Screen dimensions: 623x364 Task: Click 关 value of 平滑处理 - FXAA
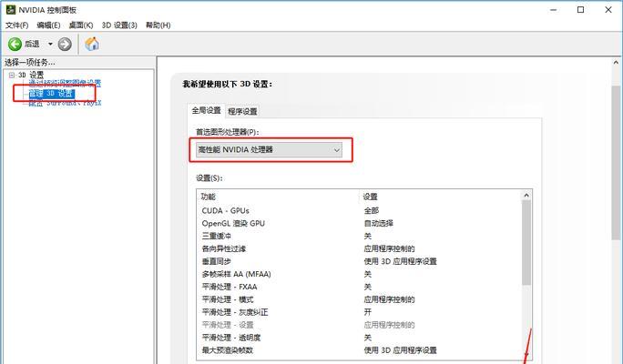coord(368,287)
